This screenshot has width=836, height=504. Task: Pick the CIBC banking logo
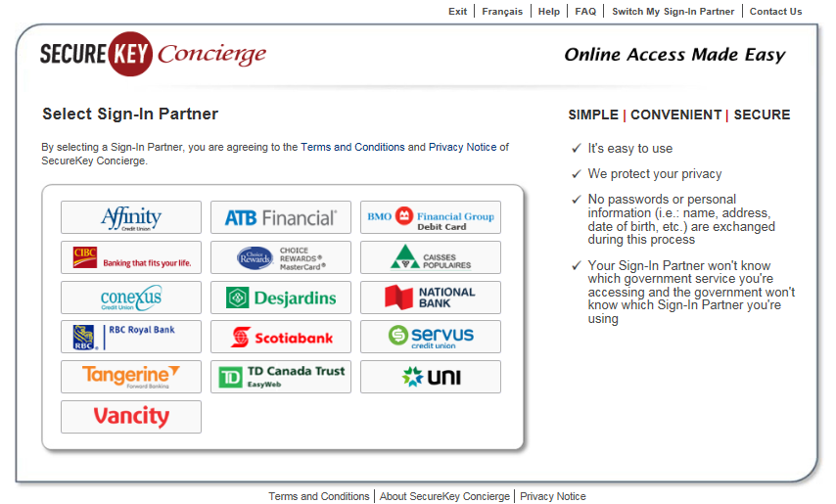click(x=131, y=257)
